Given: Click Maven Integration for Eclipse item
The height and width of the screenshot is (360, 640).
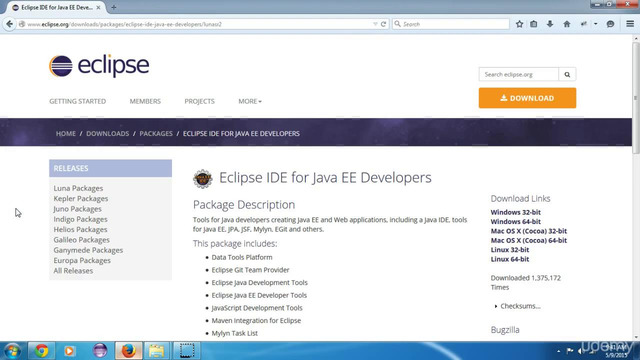Looking at the screenshot, I should tap(256, 320).
